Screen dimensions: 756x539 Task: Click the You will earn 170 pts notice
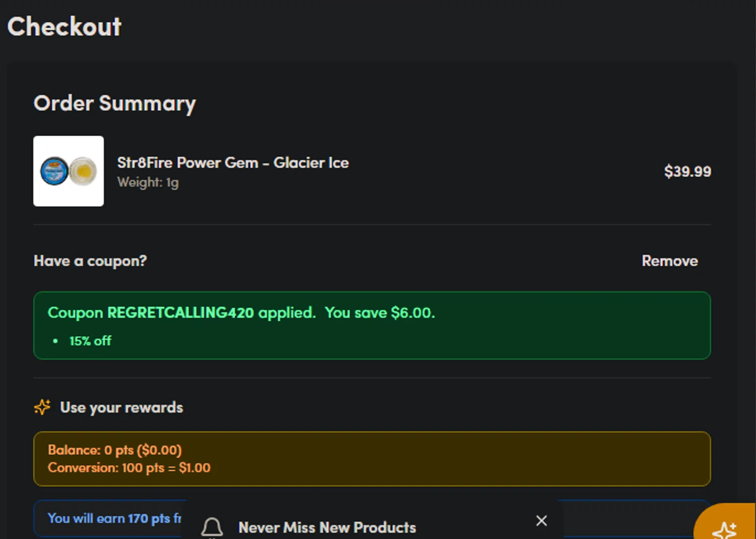click(114, 518)
